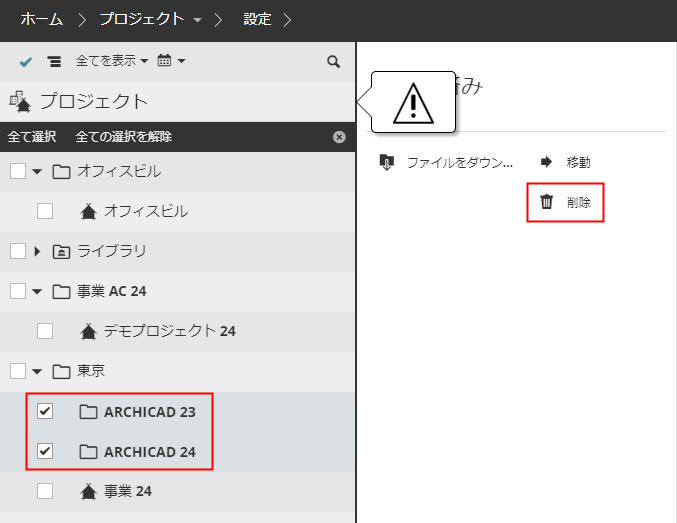Check the オフィスビル folder checkbox

pyautogui.click(x=18, y=171)
